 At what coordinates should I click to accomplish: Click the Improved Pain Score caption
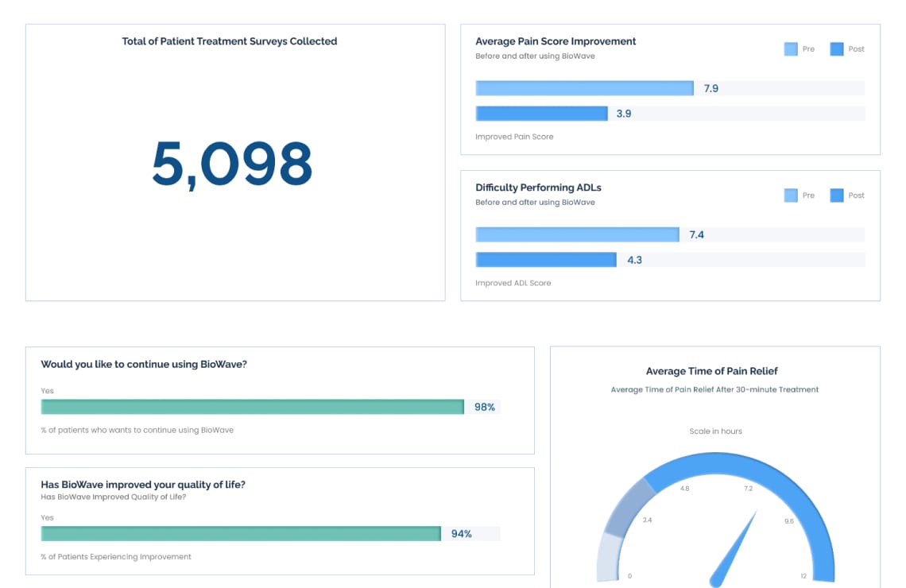click(x=514, y=137)
